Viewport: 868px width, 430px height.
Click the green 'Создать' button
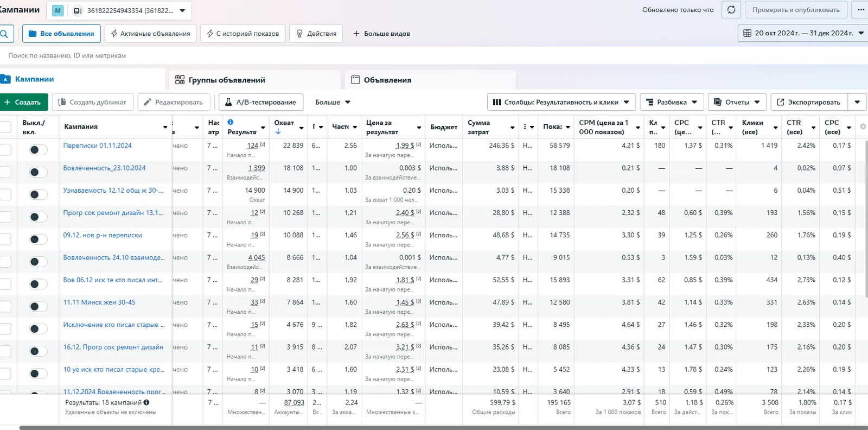tap(22, 102)
